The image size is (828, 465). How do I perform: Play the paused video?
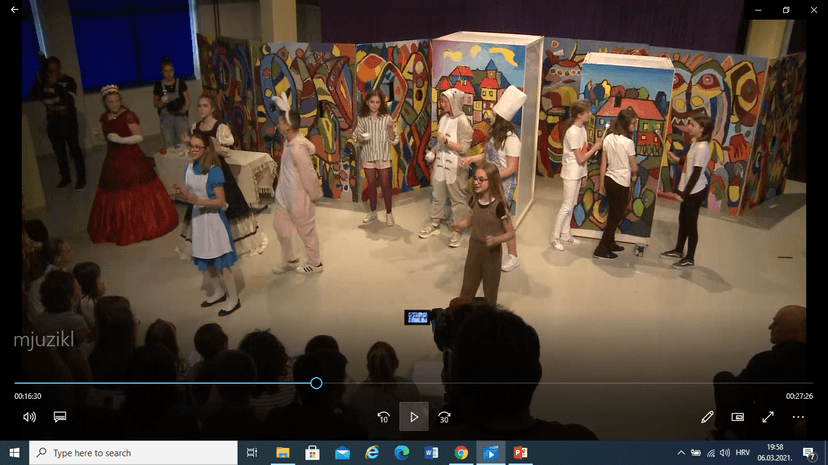tap(414, 417)
